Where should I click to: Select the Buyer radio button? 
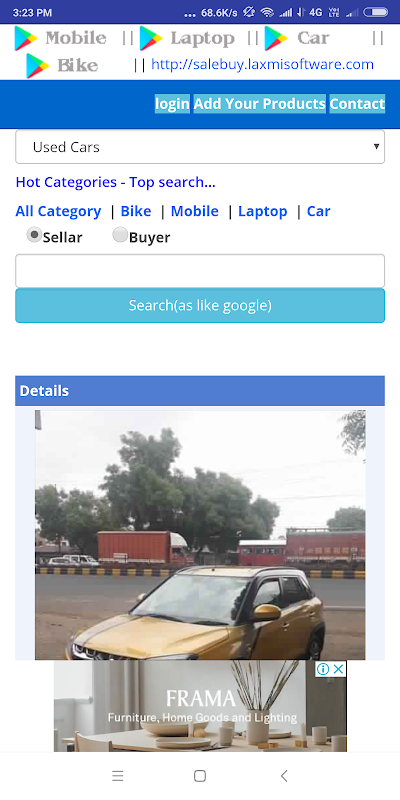tap(120, 235)
